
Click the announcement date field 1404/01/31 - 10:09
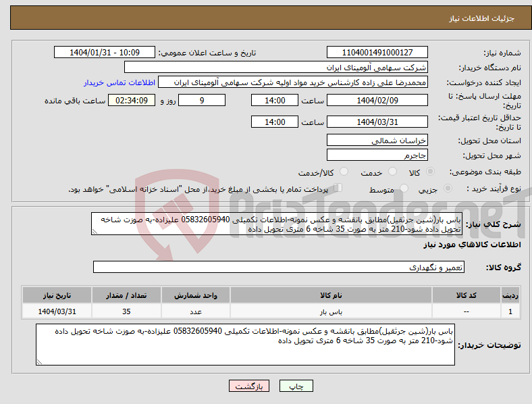point(105,53)
